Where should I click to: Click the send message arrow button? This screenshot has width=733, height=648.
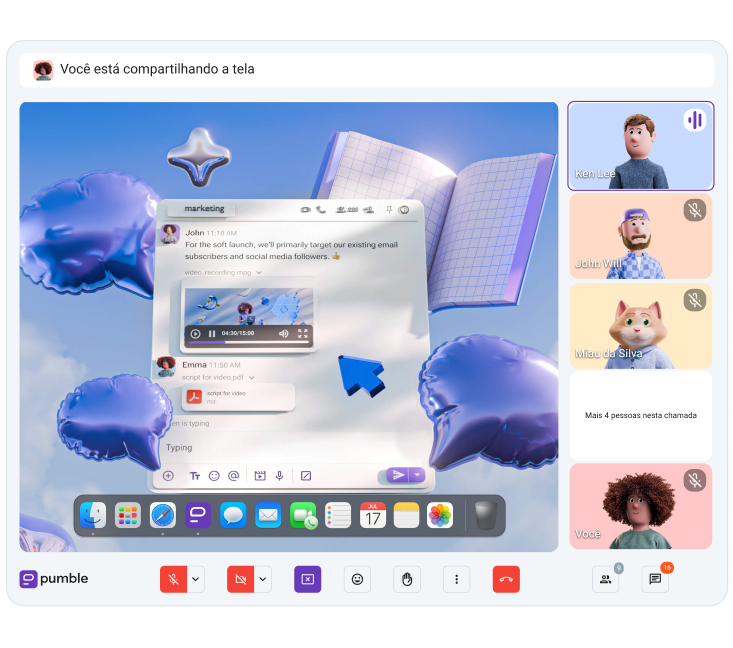coord(398,475)
